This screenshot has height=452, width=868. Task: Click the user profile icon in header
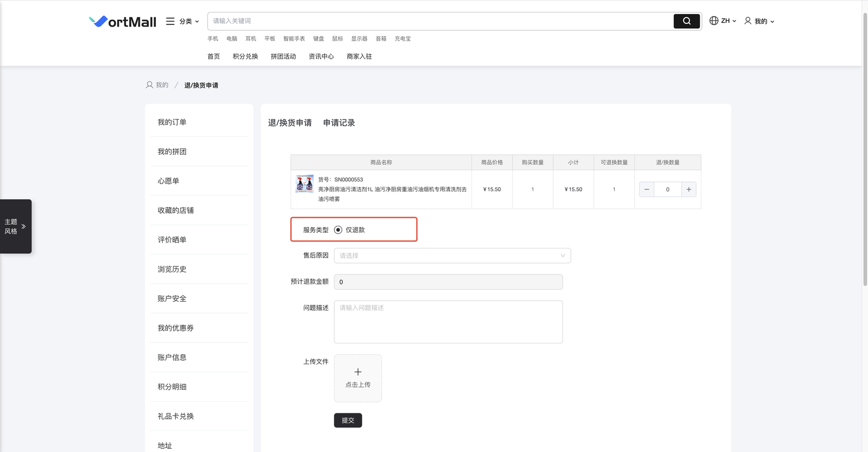[x=748, y=21]
